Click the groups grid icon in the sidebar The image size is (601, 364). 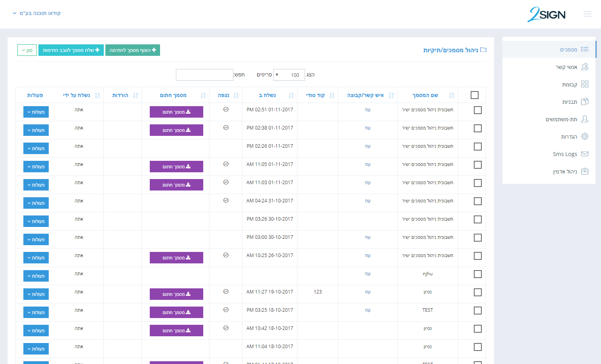pyautogui.click(x=585, y=84)
